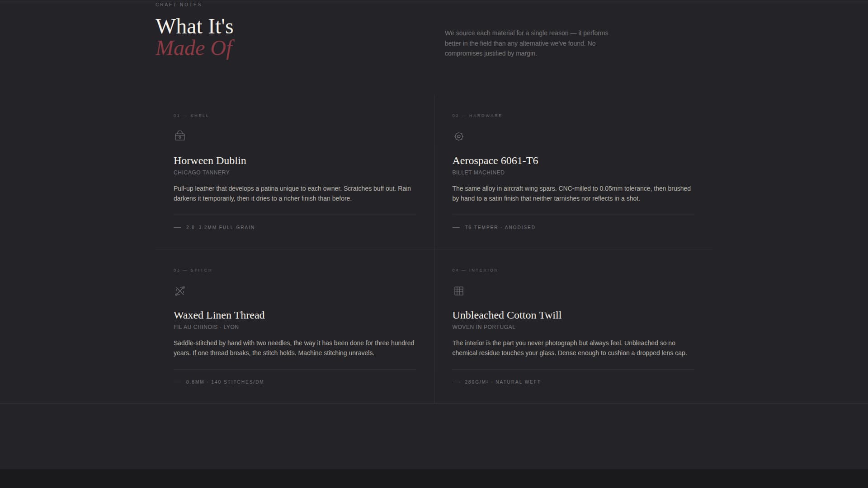868x488 pixels.
Task: Click the red 'Made Of' italic heading
Action: pyautogui.click(x=194, y=48)
